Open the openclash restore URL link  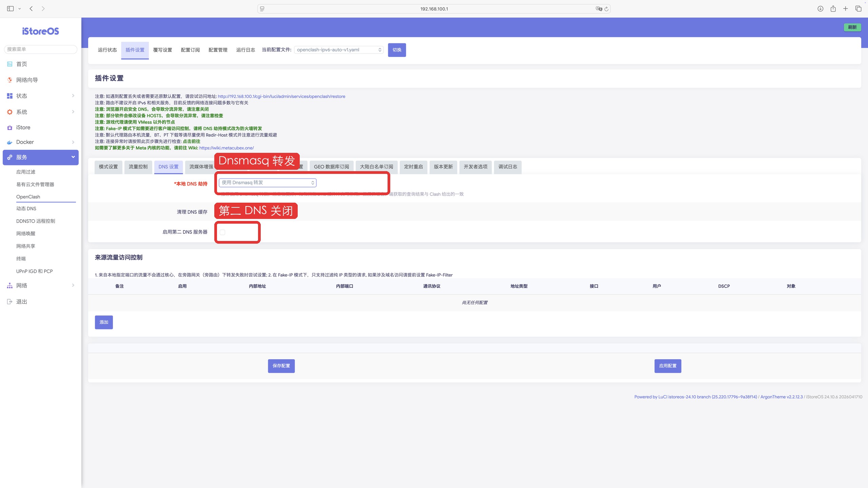pos(281,97)
